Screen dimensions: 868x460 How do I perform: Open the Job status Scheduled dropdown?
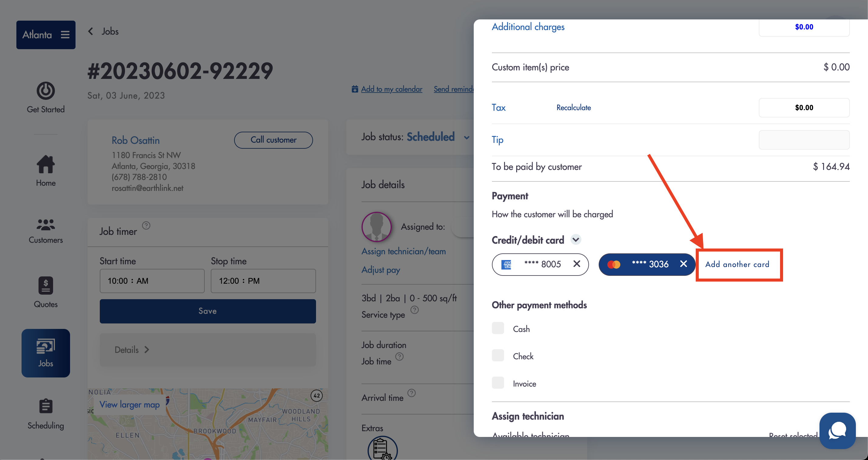(466, 137)
